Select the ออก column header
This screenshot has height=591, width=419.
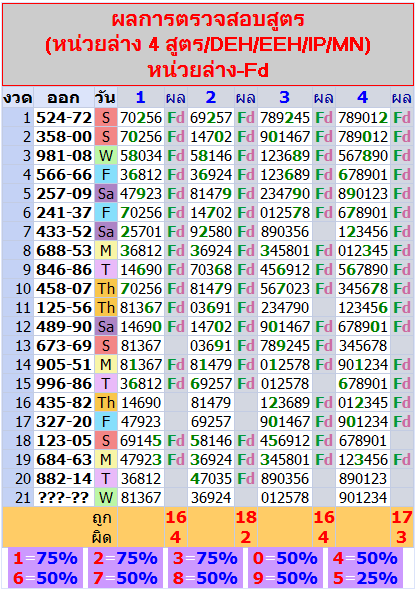point(64,98)
